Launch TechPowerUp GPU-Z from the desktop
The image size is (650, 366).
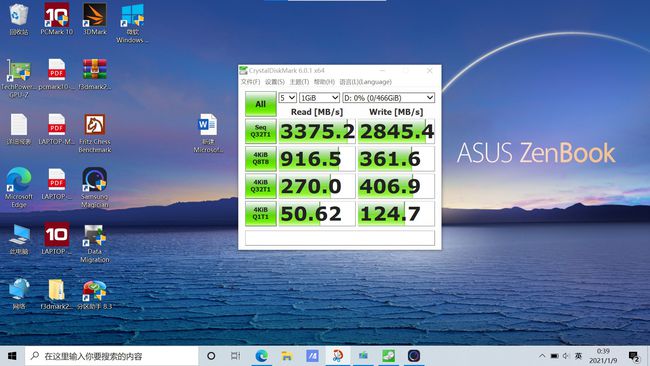pos(19,78)
